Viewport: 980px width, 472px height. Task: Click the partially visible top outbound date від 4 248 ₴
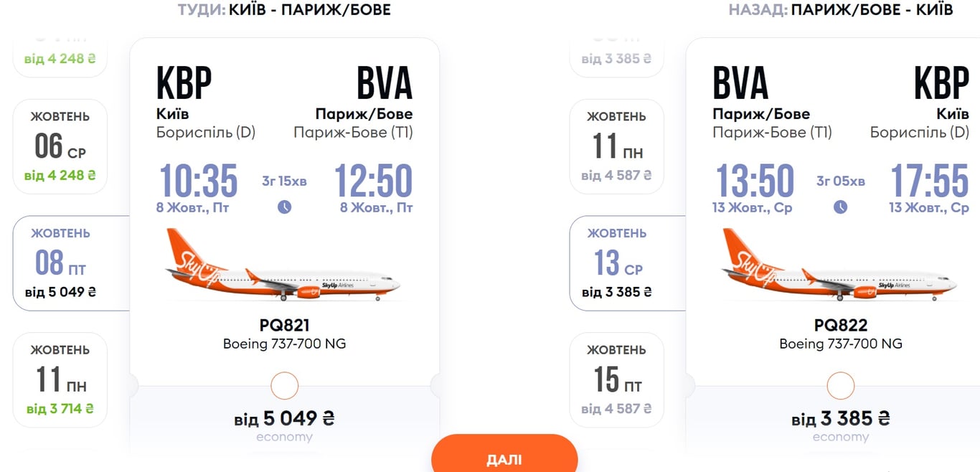(60, 59)
